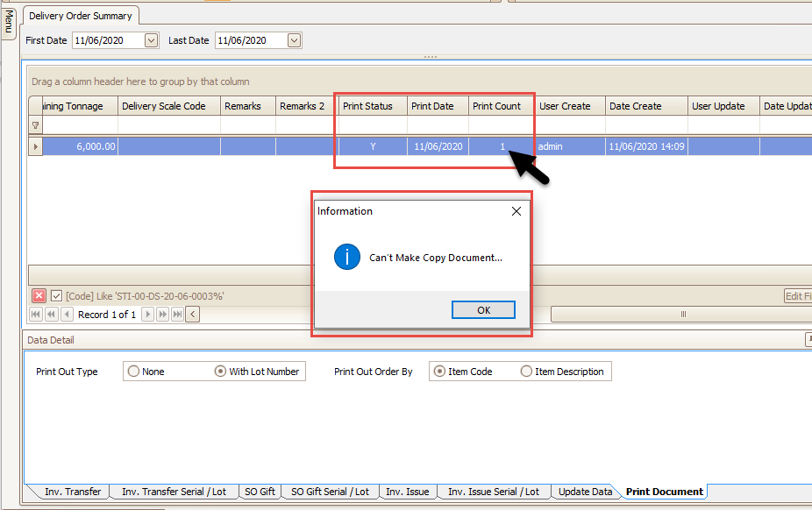Click the Remarks column header
The height and width of the screenshot is (510, 812).
click(x=247, y=106)
